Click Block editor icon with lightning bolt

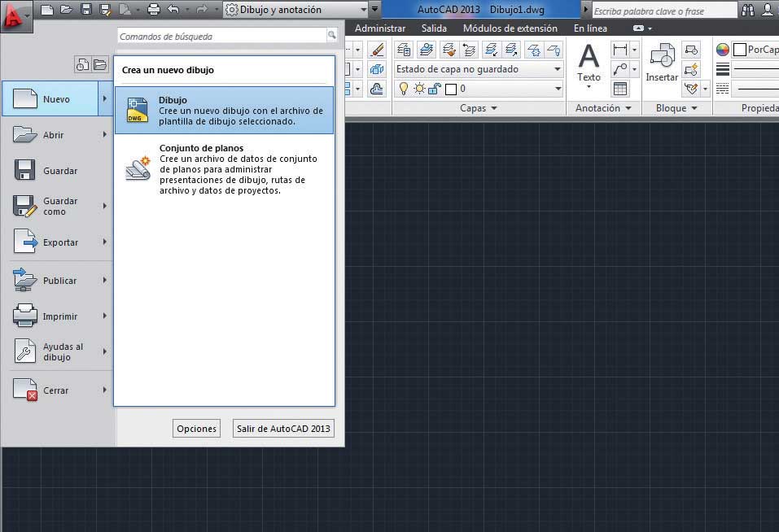click(x=691, y=69)
